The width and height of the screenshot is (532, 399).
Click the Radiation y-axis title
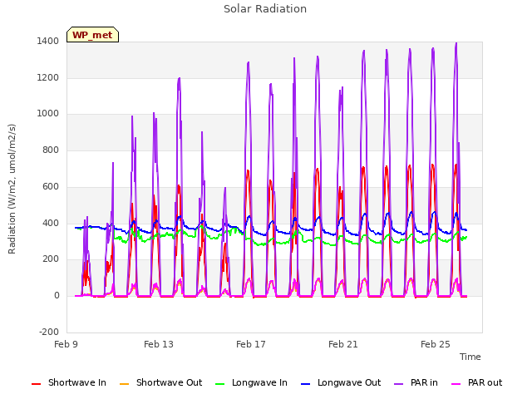12,189
